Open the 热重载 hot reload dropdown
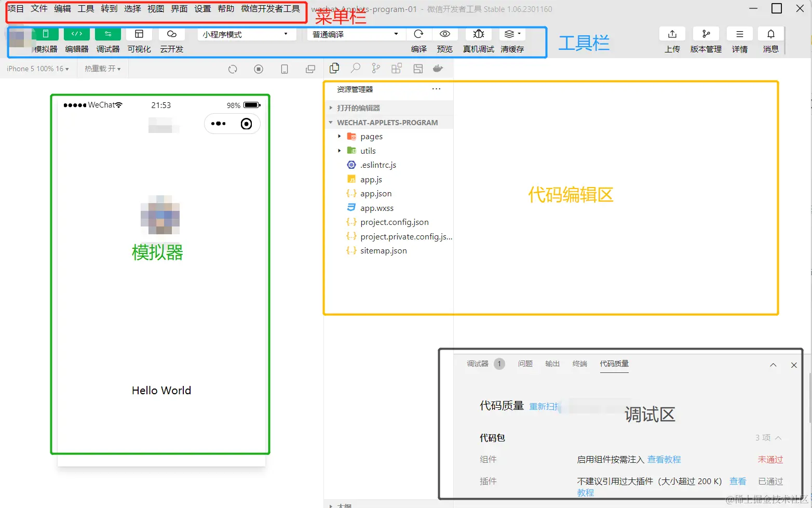Screen dimensions: 812x508 point(103,69)
